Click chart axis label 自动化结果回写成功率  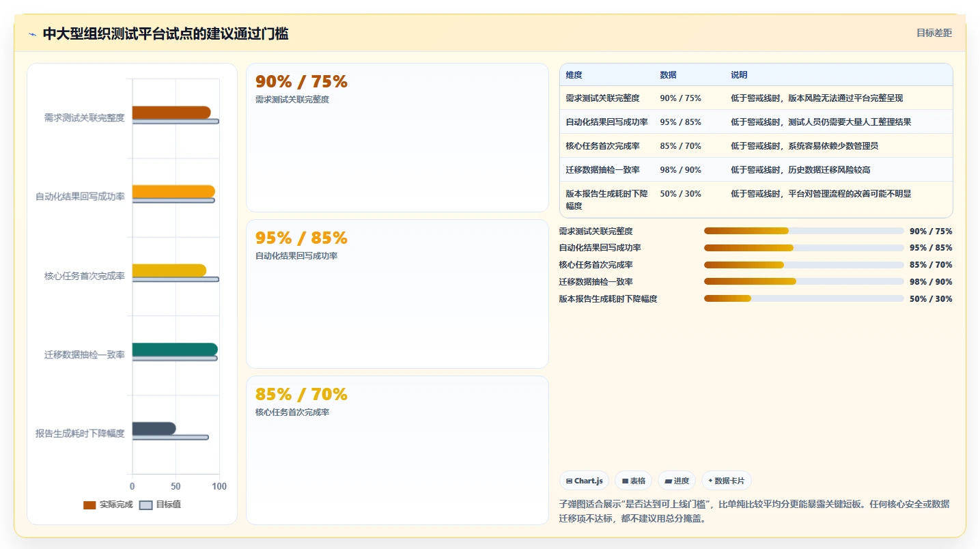click(x=81, y=197)
